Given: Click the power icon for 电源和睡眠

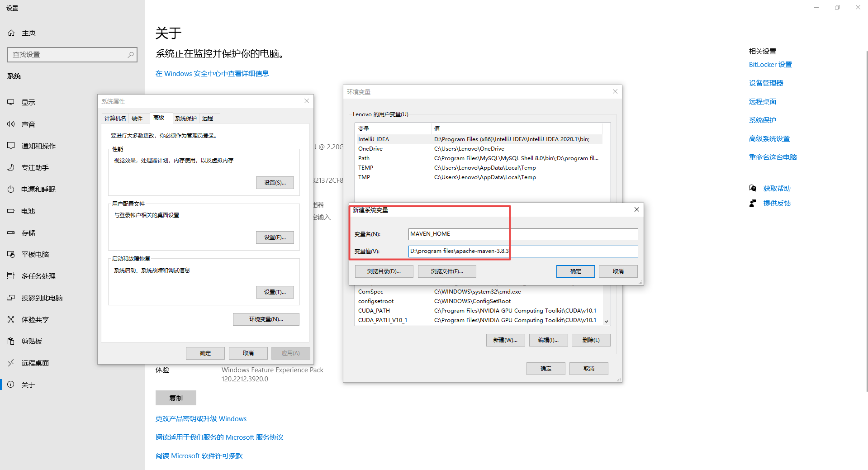Looking at the screenshot, I should [11, 189].
